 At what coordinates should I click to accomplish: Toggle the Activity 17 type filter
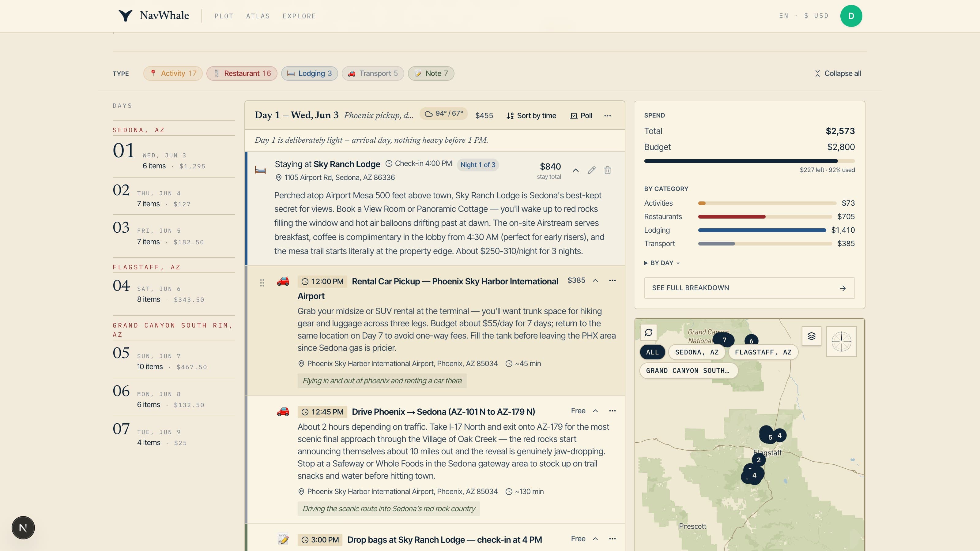[173, 73]
